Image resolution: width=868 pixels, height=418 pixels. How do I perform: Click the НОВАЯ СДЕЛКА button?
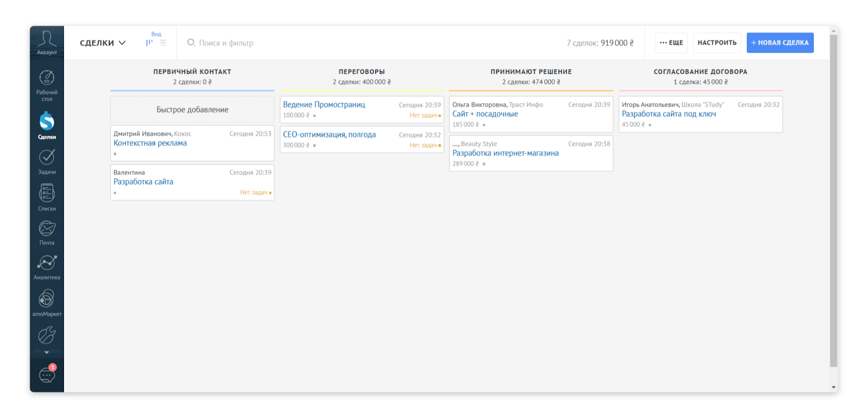(780, 43)
